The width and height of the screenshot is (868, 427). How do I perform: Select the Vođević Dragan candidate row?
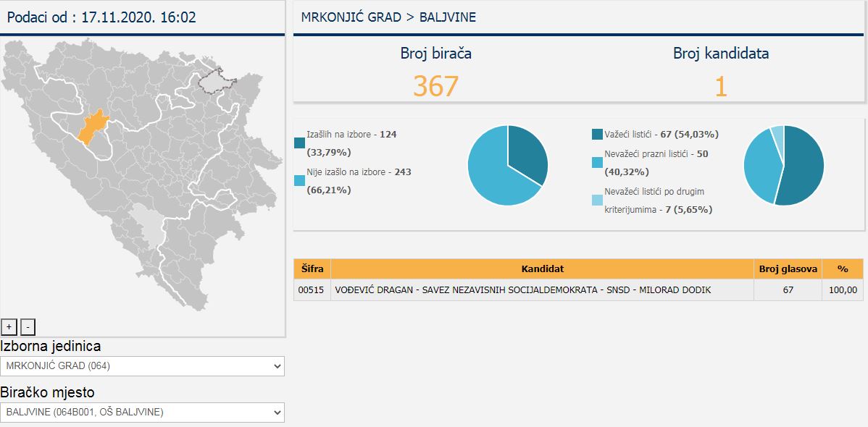coord(522,290)
